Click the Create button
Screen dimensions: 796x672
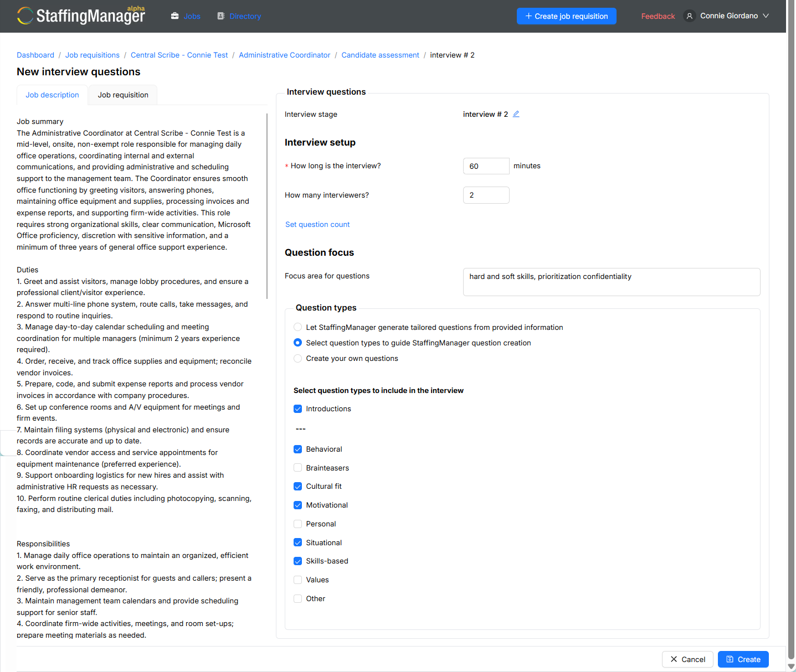743,659
